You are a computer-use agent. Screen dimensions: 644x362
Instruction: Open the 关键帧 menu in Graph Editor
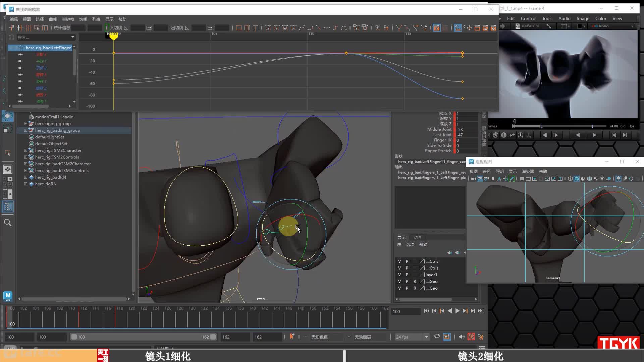click(x=68, y=19)
